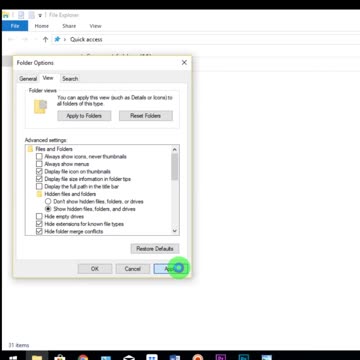
Task: Open the Microsoft Store taskbar icon
Action: (59, 358)
